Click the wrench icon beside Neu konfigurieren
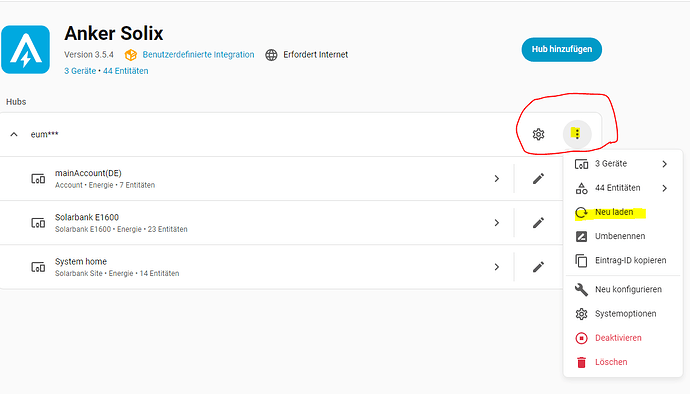The width and height of the screenshot is (690, 394). (x=581, y=289)
